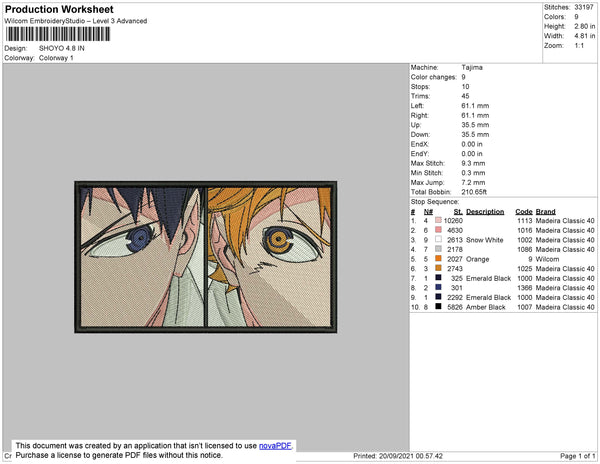
Task: Click the min stitch value '0.3 mm'
Action: [473, 173]
